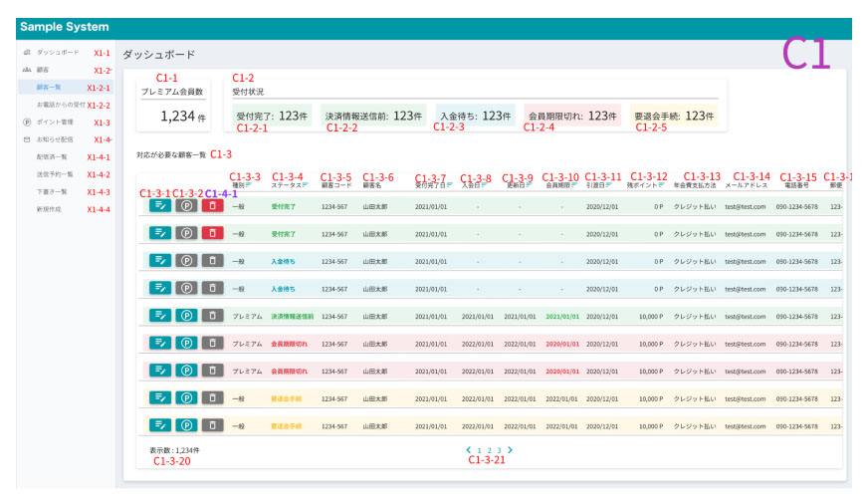Delete the 決済情報送信前 customer row
Image resolution: width=868 pixels, height=504 pixels.
pos(213,316)
